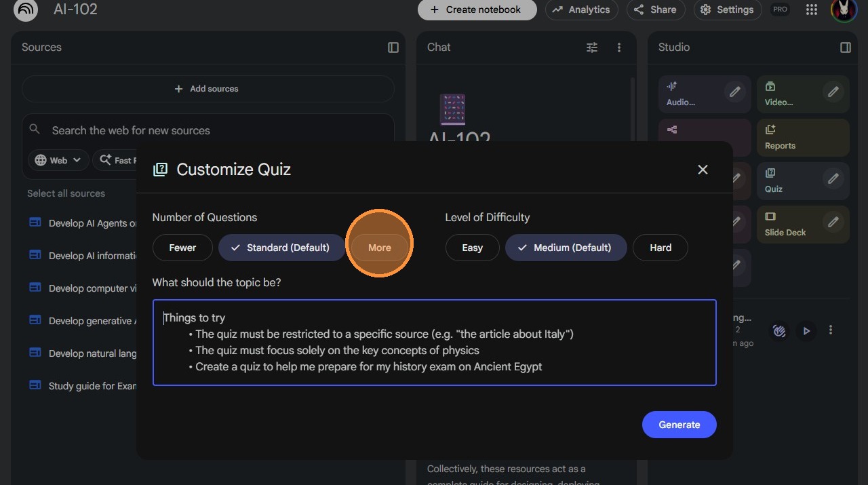
Task: Open the Web source dropdown
Action: (x=58, y=160)
